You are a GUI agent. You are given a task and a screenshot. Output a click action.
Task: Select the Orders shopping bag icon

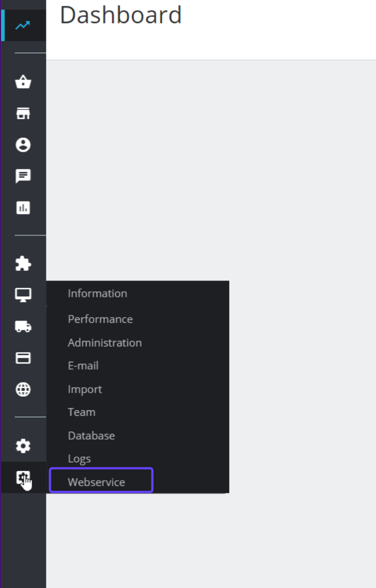(x=23, y=82)
